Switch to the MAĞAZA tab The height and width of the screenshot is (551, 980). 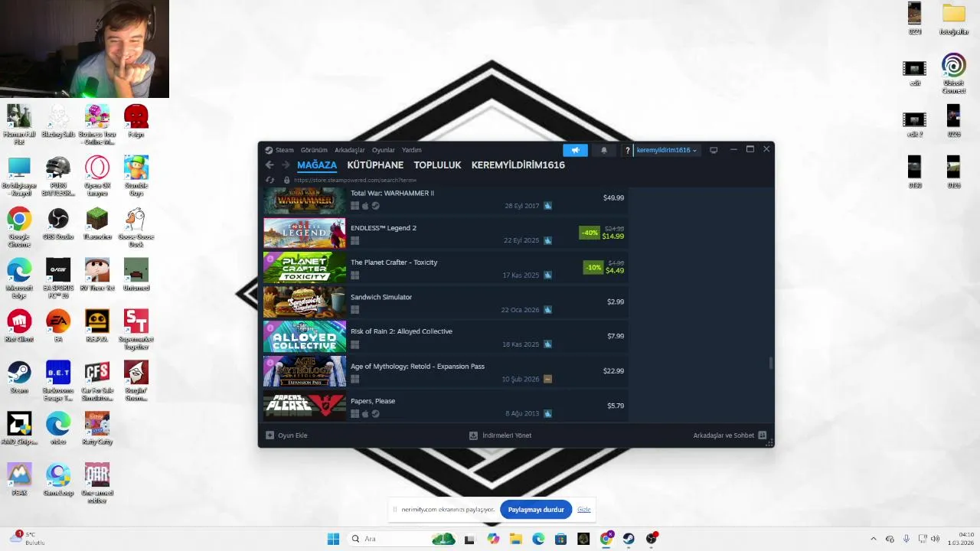pyautogui.click(x=317, y=165)
